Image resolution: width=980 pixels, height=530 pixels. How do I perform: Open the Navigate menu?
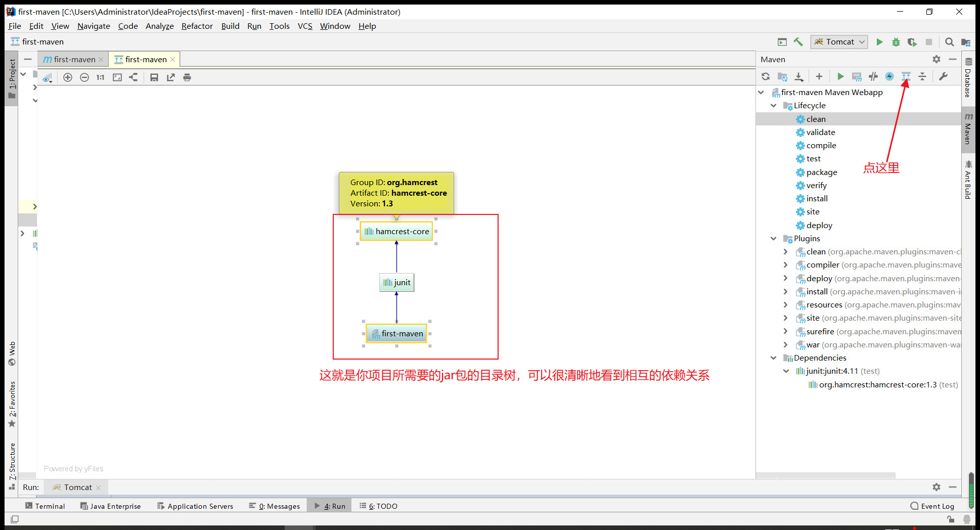[x=94, y=26]
